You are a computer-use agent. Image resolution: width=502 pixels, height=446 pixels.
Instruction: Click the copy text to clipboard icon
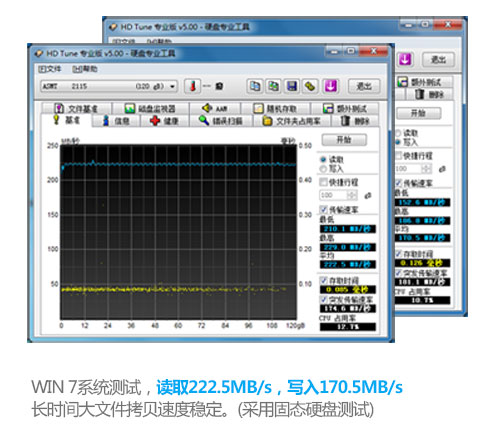[255, 86]
